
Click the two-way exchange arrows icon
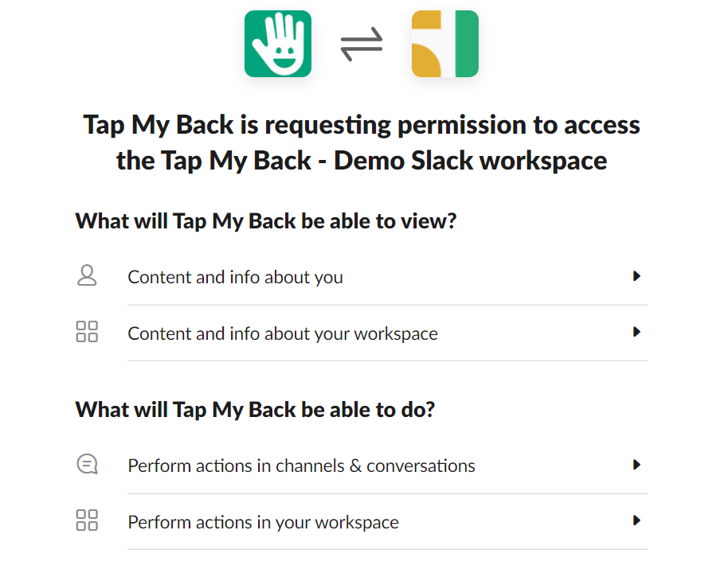[362, 44]
